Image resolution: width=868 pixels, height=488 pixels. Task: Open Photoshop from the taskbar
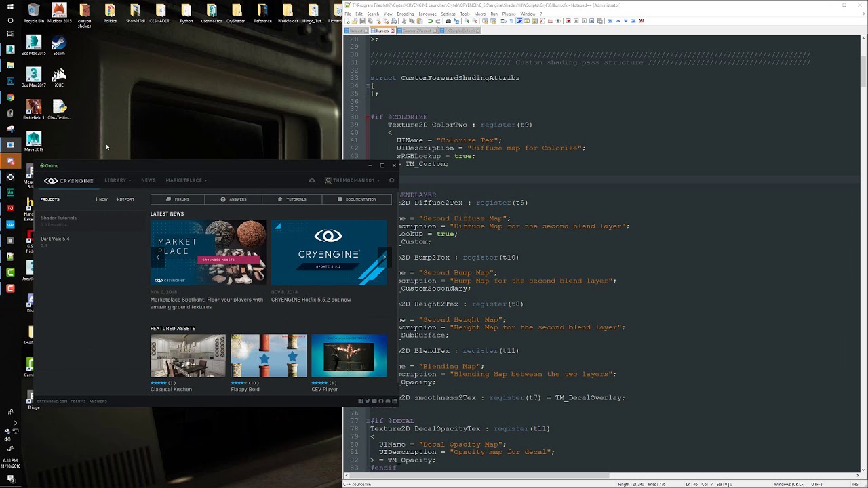coord(10,81)
